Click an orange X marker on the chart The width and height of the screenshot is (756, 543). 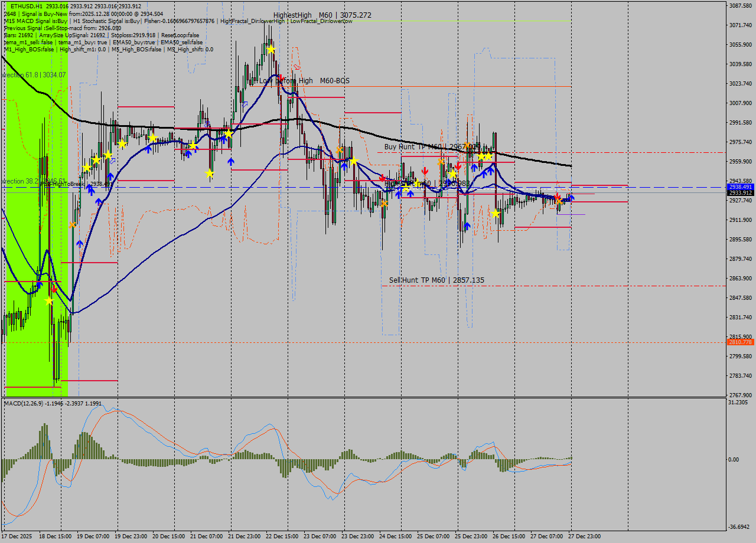[384, 203]
